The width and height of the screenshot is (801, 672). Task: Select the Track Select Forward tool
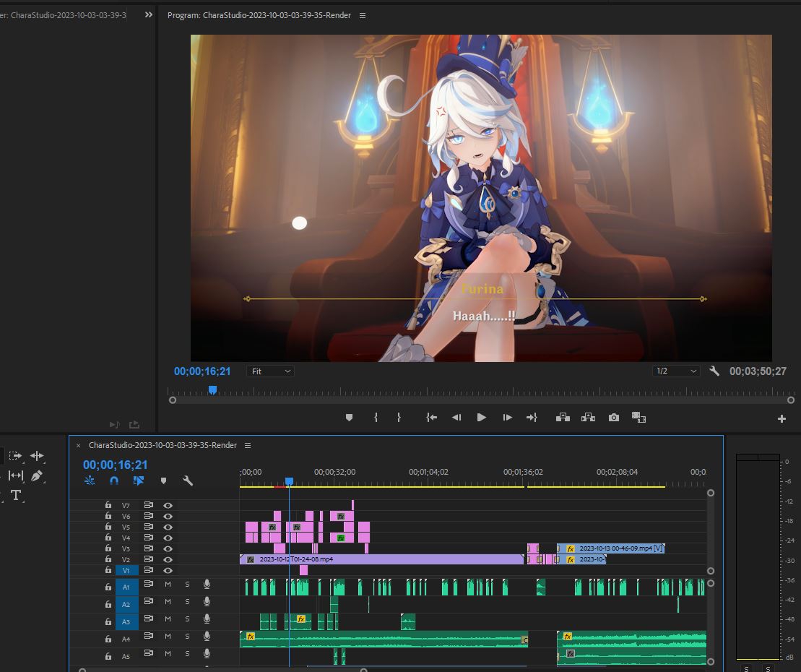[x=15, y=455]
